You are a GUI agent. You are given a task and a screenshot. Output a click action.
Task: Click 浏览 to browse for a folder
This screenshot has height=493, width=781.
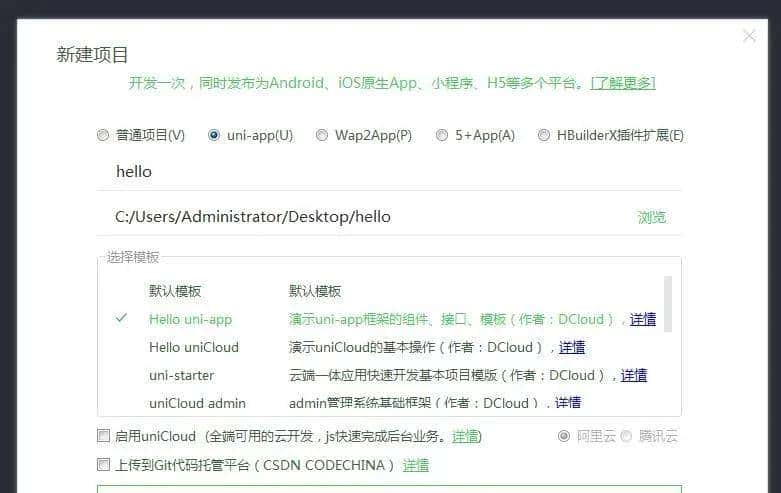click(x=652, y=217)
